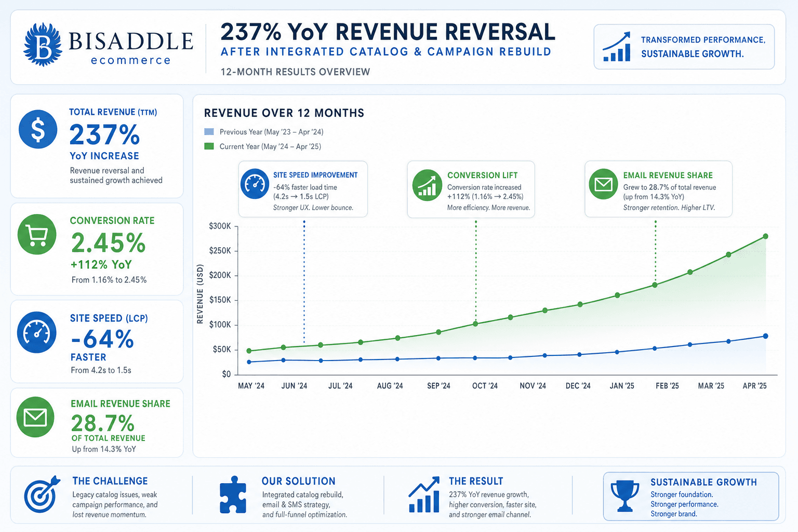Click the Bisaddle ecommerce logo emblem

[x=43, y=44]
